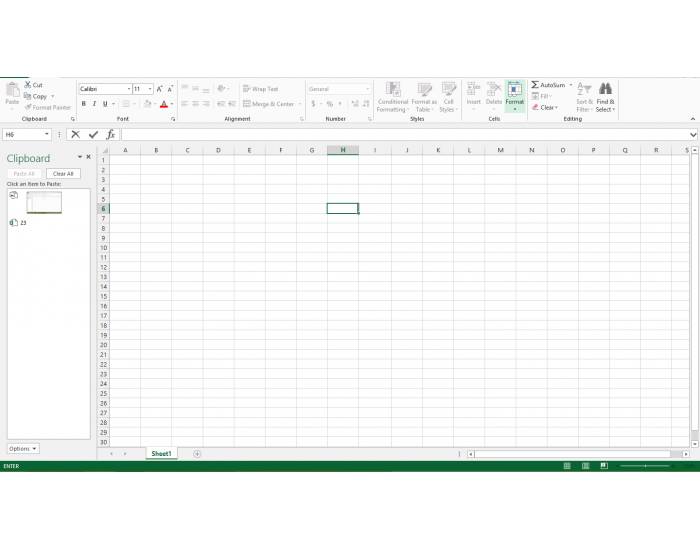Screen dimensions: 700x550
Task: Click the Orientation text angle icon
Action: click(x=221, y=89)
